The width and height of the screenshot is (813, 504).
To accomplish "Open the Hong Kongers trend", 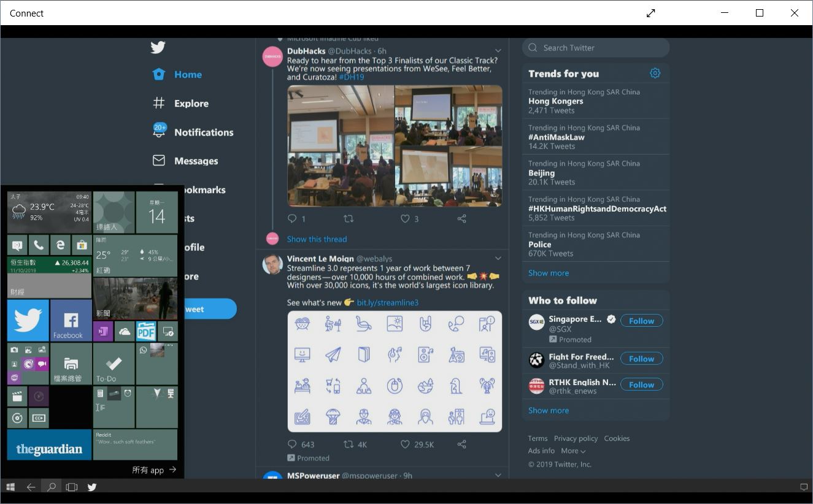I will (x=595, y=101).
